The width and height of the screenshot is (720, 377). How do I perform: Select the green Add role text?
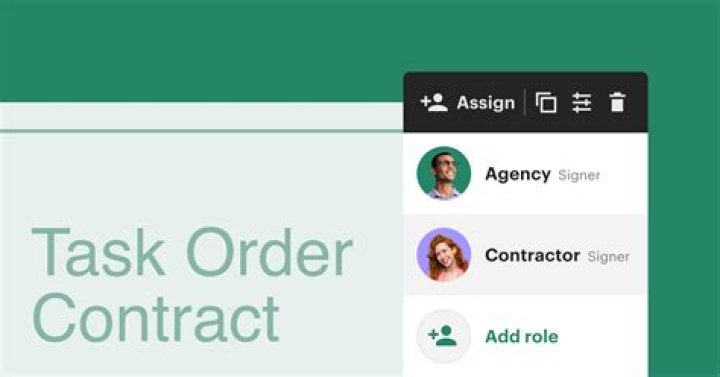(522, 337)
